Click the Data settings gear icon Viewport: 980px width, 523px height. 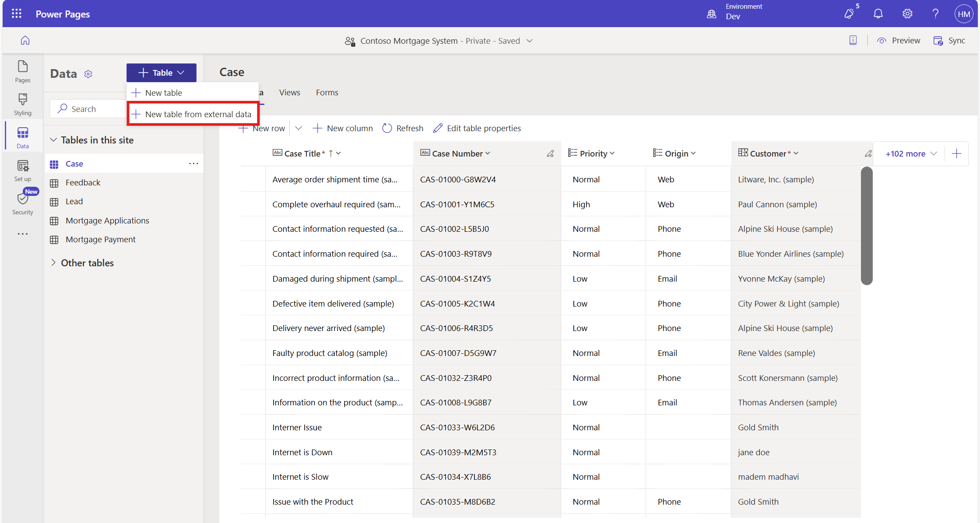(x=88, y=74)
